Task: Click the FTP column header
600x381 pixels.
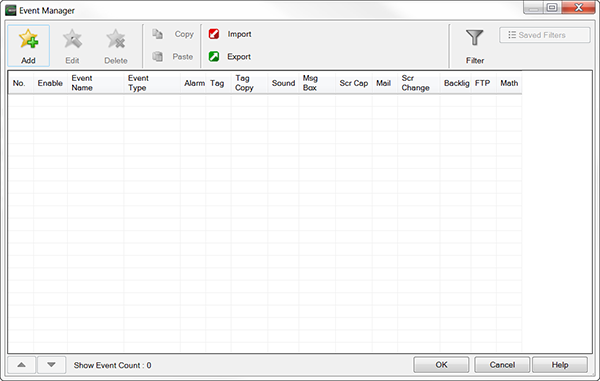Action: pyautogui.click(x=484, y=83)
